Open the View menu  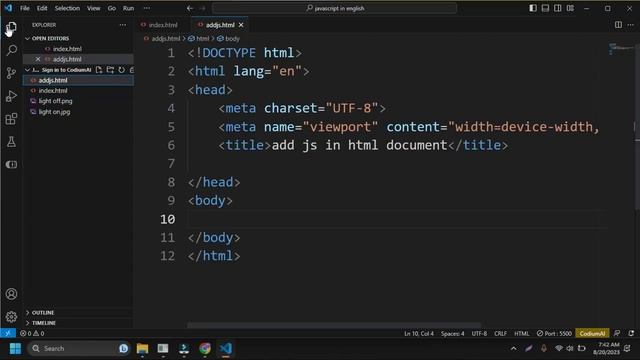click(93, 8)
